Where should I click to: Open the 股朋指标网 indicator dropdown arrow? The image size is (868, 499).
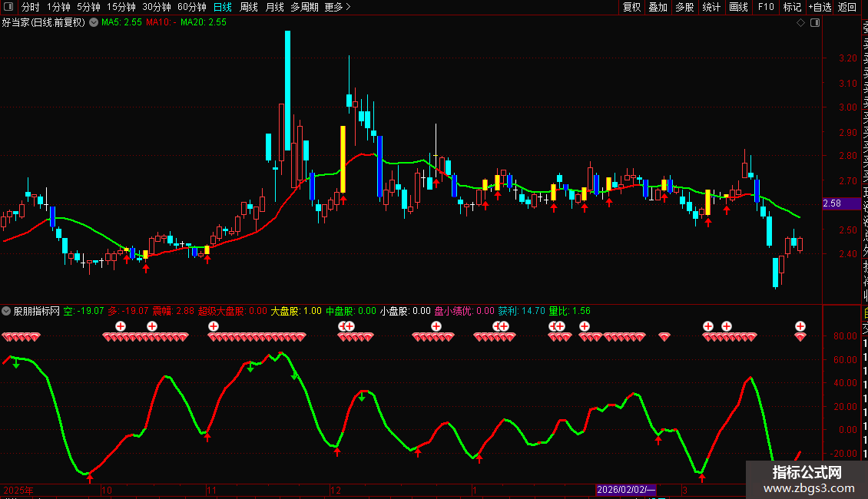(x=6, y=311)
